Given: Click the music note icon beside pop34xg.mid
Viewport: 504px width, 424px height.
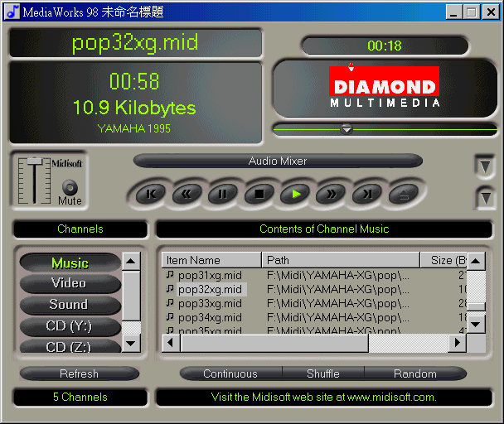Looking at the screenshot, I should (x=170, y=317).
